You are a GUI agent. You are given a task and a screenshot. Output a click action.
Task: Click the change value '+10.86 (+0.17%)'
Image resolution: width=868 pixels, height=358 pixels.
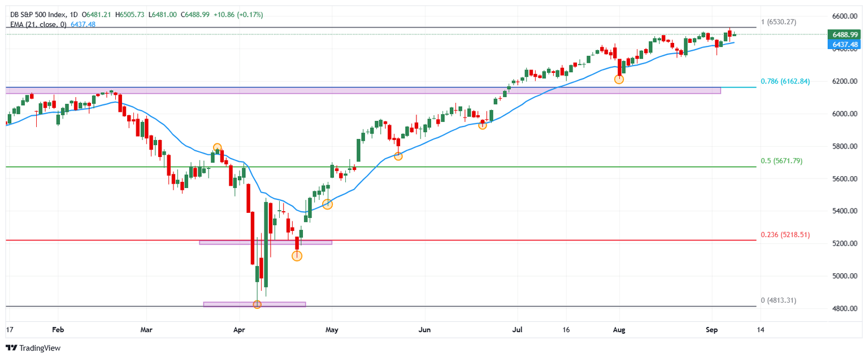coord(239,14)
